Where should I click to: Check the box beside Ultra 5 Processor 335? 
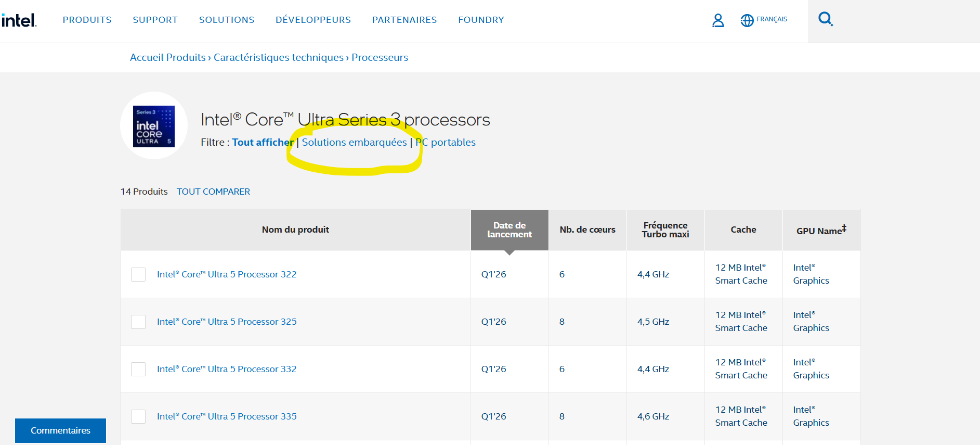(x=138, y=416)
